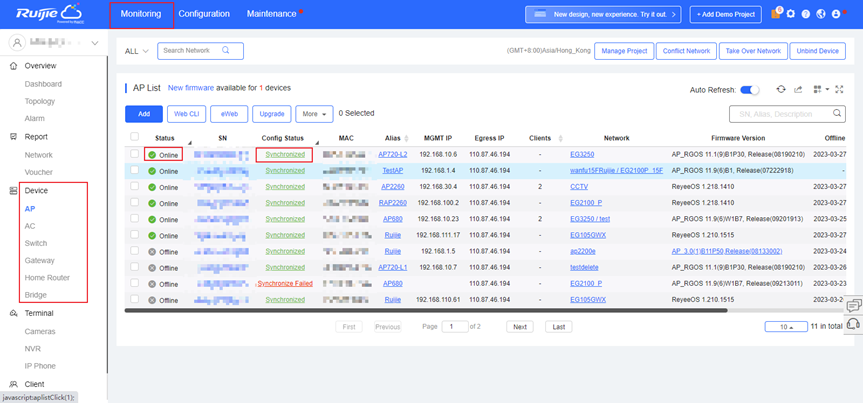Open the EG3250 network link
The height and width of the screenshot is (403, 863).
pos(582,155)
